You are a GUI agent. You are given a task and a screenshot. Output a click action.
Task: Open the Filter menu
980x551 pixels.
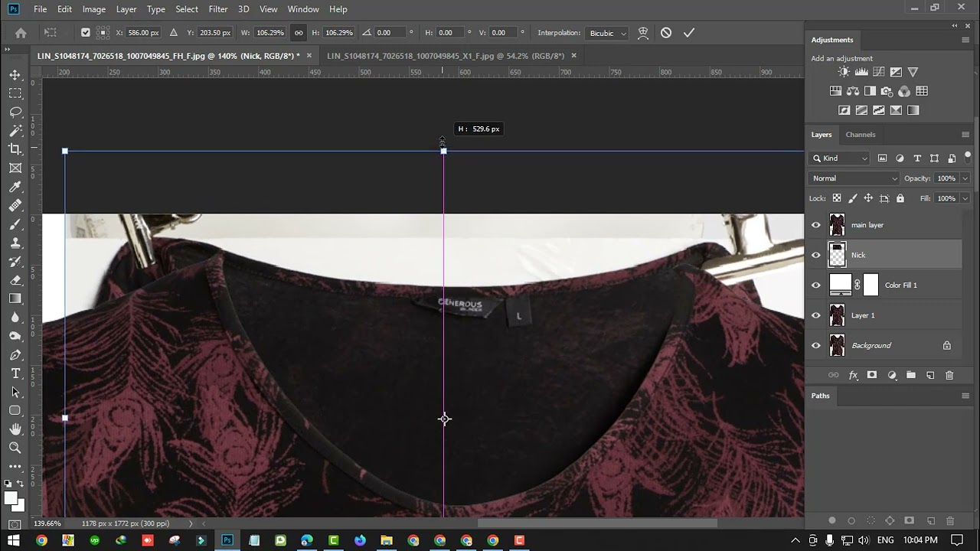coord(218,9)
